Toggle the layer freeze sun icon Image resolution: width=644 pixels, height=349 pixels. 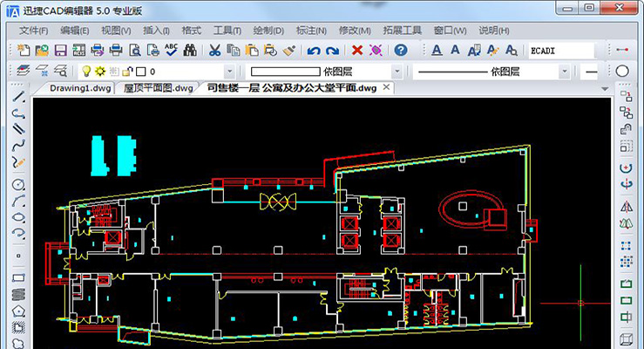pyautogui.click(x=100, y=72)
